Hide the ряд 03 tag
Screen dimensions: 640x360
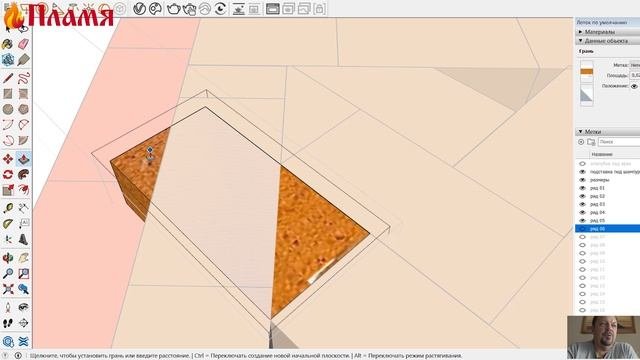[x=582, y=204]
